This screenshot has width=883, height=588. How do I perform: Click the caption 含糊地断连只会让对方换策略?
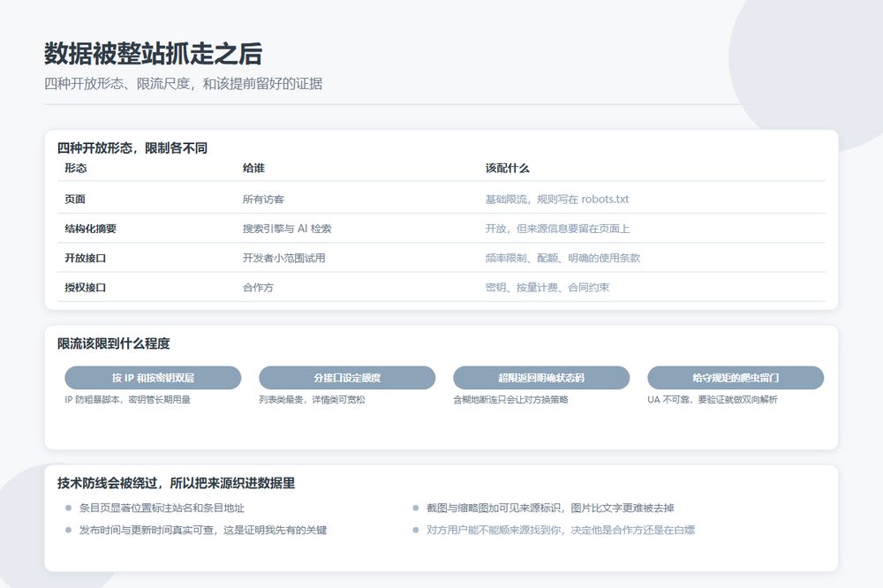click(510, 399)
